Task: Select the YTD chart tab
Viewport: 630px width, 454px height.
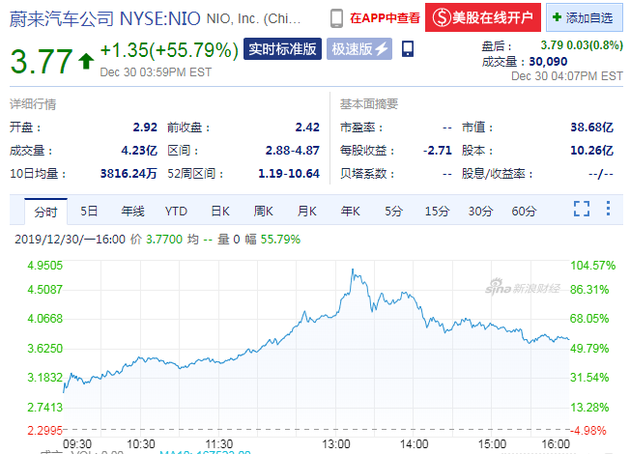Action: (x=176, y=211)
